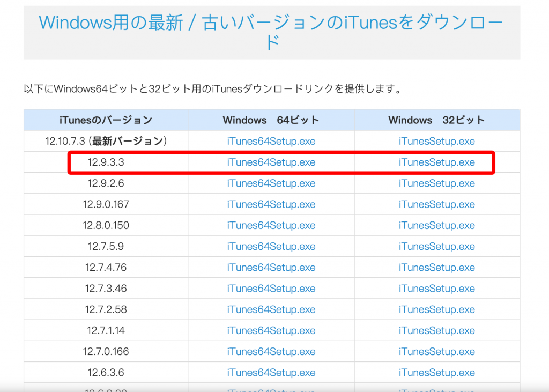This screenshot has height=392, width=549.
Task: Select the 12.7.1.14 version cell
Action: point(106,330)
